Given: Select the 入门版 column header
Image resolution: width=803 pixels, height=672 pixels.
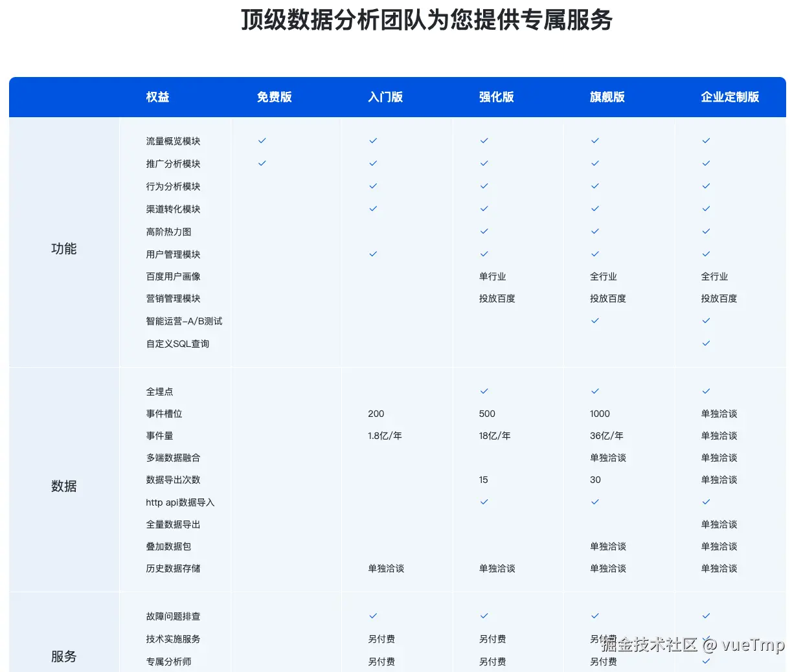Looking at the screenshot, I should point(385,97).
